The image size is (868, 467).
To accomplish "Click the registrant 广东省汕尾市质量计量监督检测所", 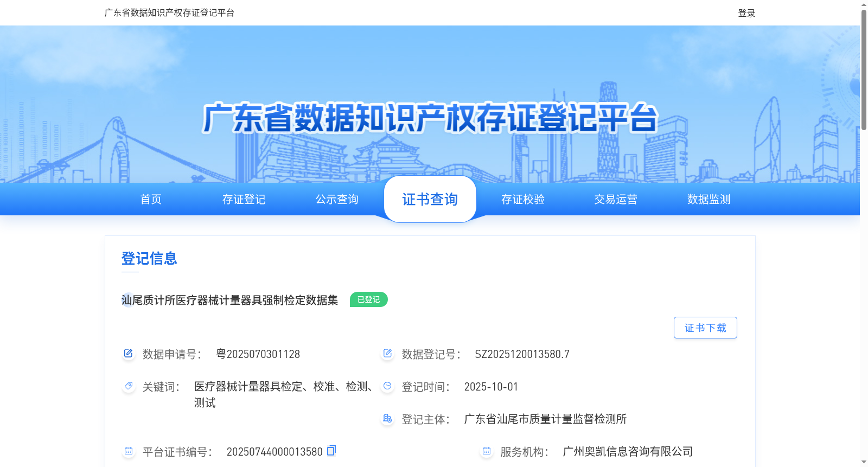I will (545, 419).
